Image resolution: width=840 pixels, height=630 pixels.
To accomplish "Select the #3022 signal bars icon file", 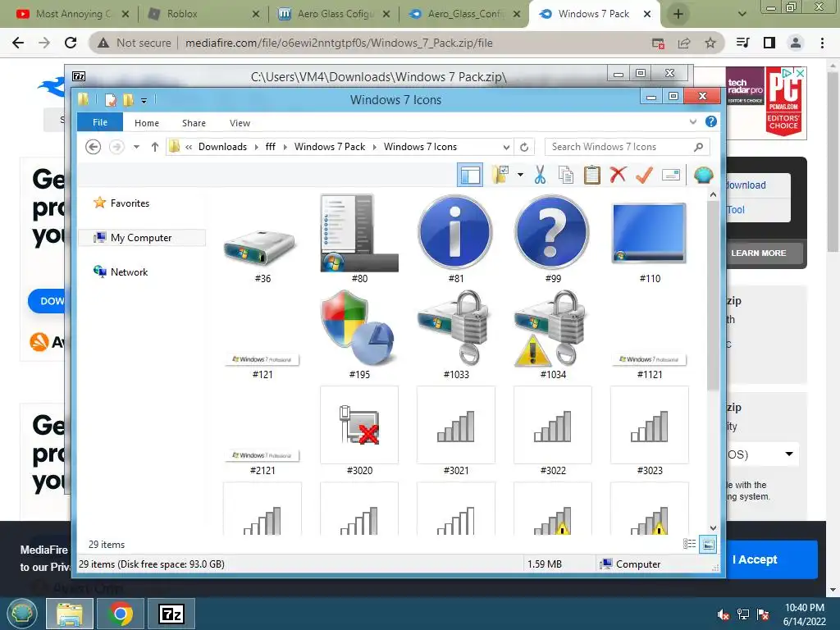I will (552, 431).
